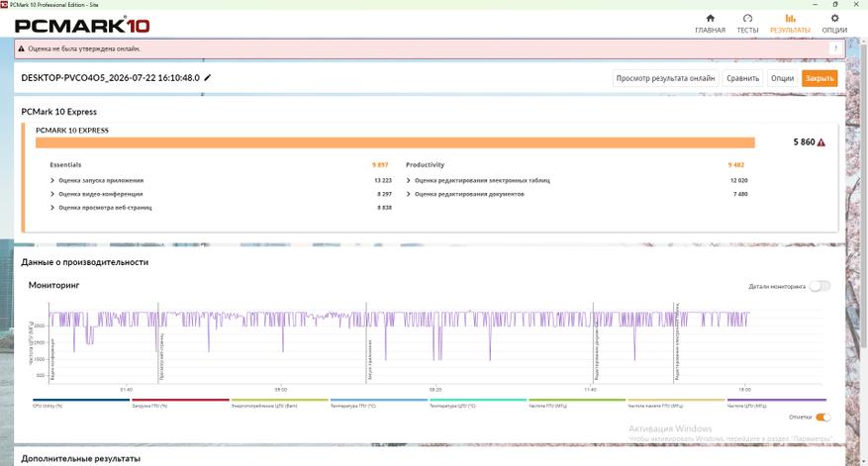The width and height of the screenshot is (868, 466).
Task: Click the 18:00 time label on chart axis
Action: 744,390
